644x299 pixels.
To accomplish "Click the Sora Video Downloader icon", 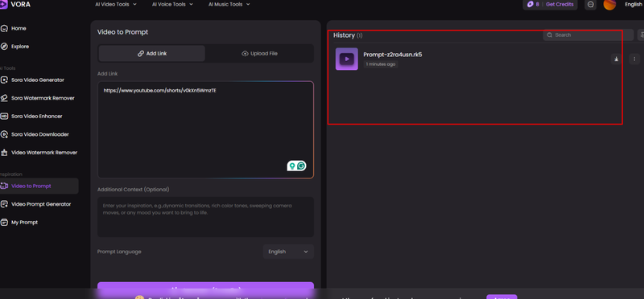I will click(x=4, y=134).
